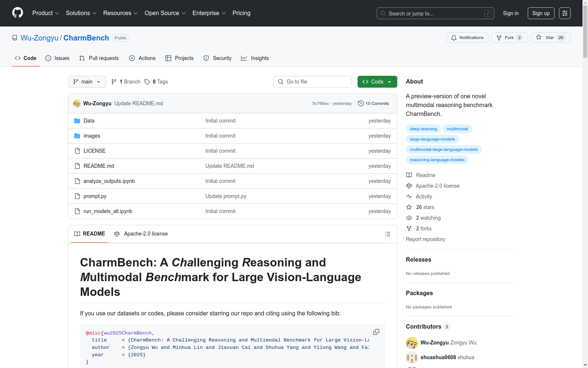This screenshot has width=588, height=368.
Task: Select the Apache-2.0 license tab
Action: click(141, 234)
